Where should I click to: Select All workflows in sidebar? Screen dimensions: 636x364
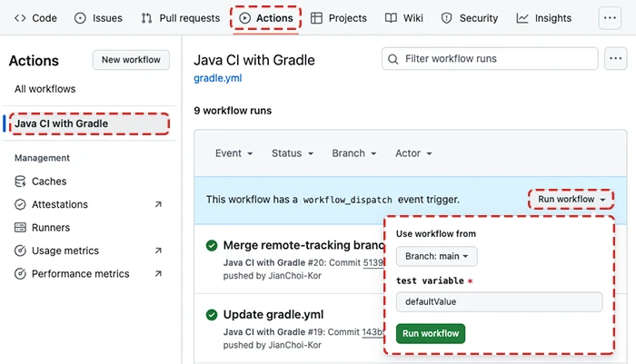[45, 89]
